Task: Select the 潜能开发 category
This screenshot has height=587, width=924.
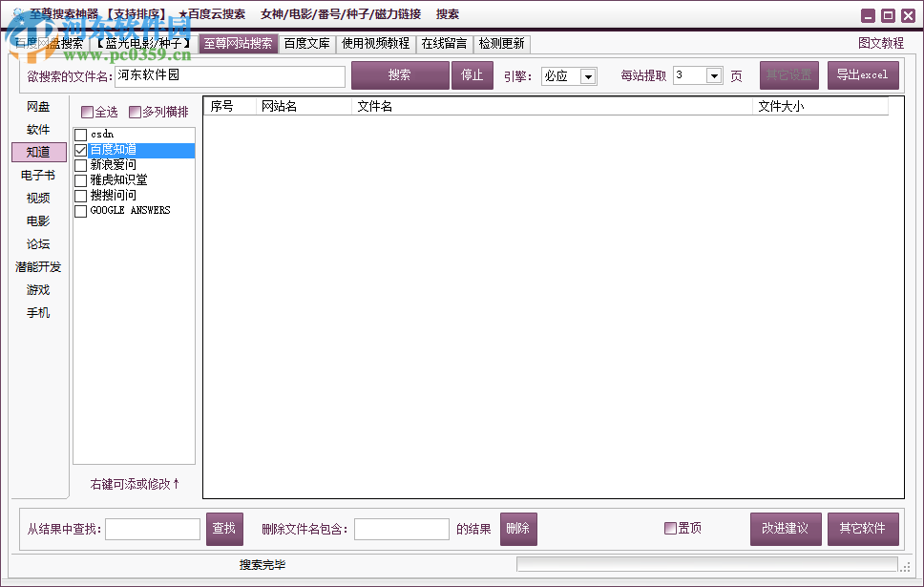Action: tap(38, 267)
